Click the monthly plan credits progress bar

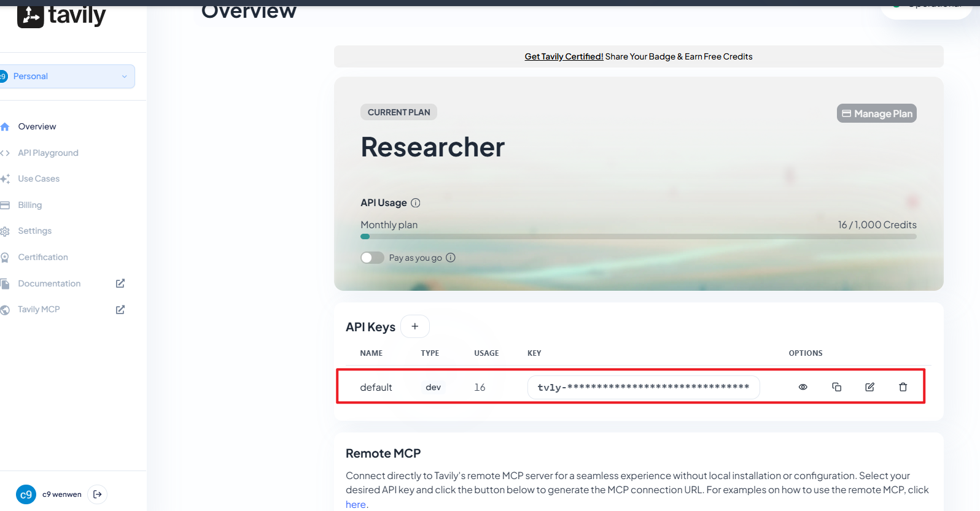click(x=639, y=237)
